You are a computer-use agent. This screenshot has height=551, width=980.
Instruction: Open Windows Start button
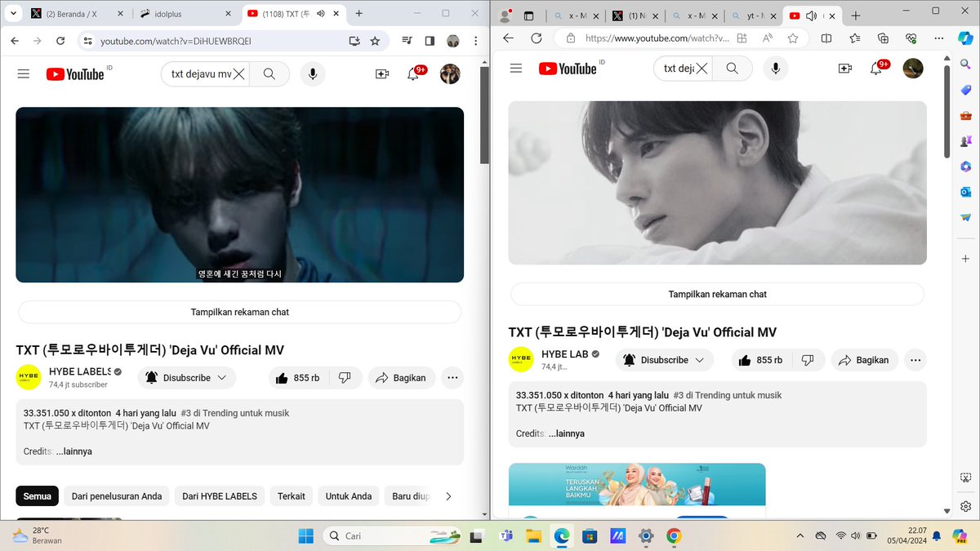(x=305, y=535)
